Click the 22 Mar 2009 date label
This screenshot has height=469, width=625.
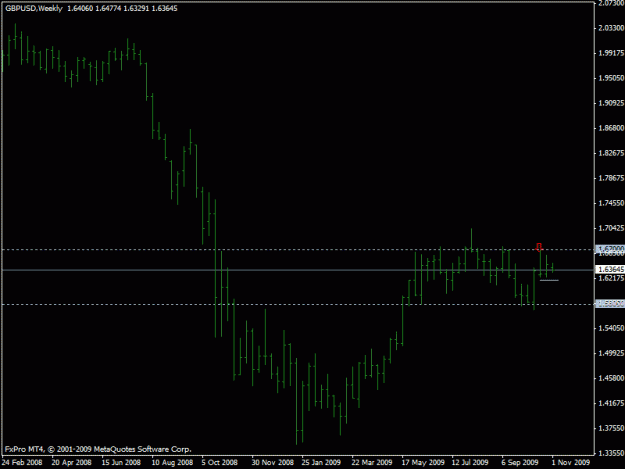pyautogui.click(x=372, y=463)
